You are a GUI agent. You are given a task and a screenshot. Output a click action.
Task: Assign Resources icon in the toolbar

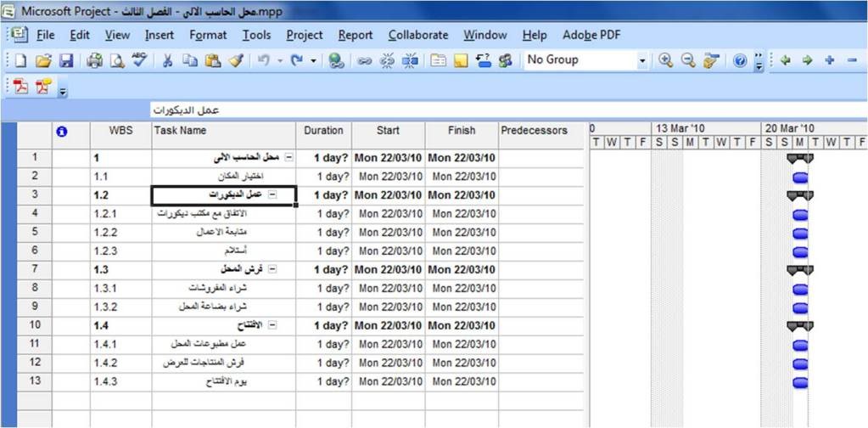click(x=505, y=60)
